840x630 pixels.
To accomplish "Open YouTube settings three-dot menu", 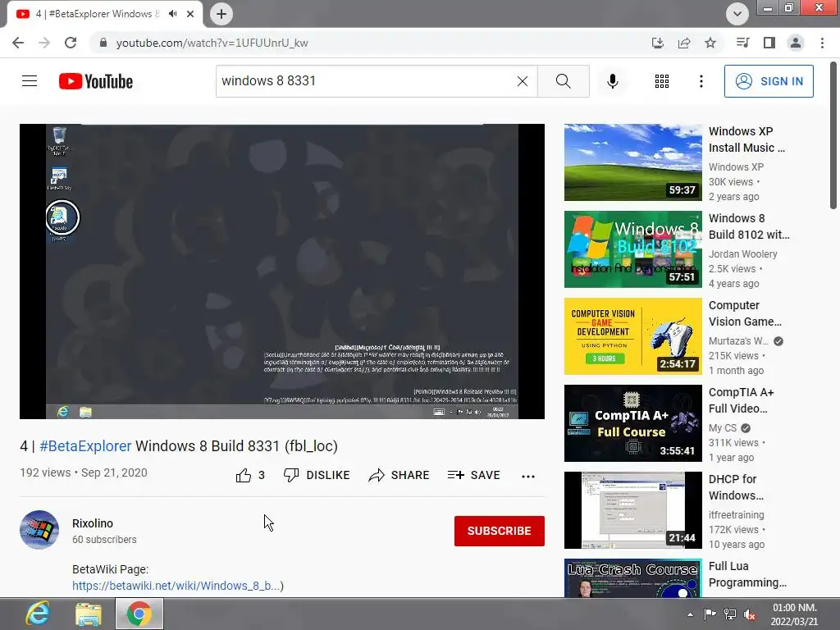I will click(x=701, y=81).
